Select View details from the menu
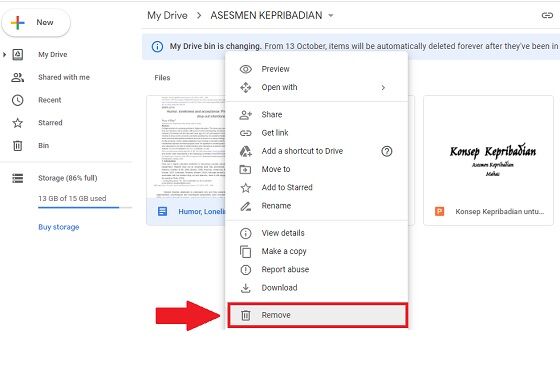The image size is (560, 385). [x=316, y=233]
